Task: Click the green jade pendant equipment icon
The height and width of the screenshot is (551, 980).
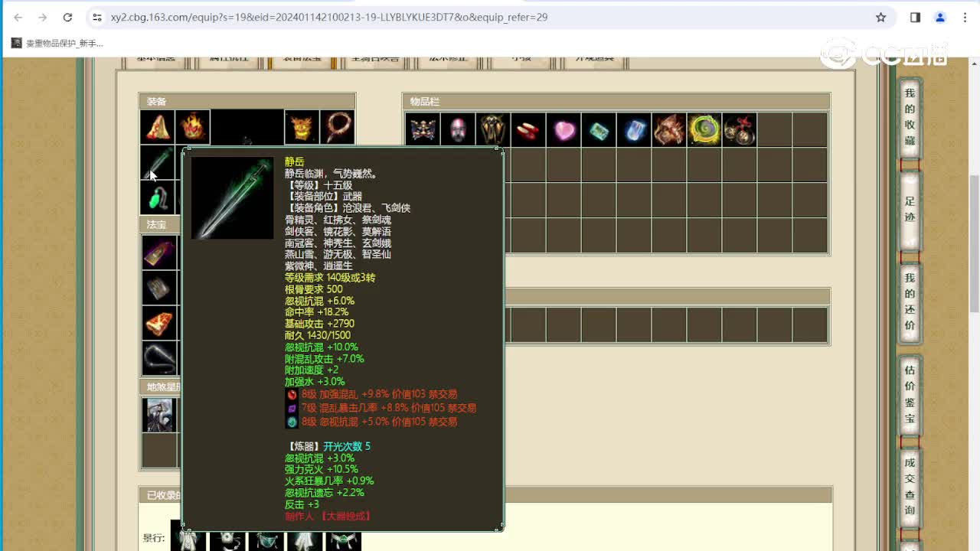Action: tap(158, 198)
